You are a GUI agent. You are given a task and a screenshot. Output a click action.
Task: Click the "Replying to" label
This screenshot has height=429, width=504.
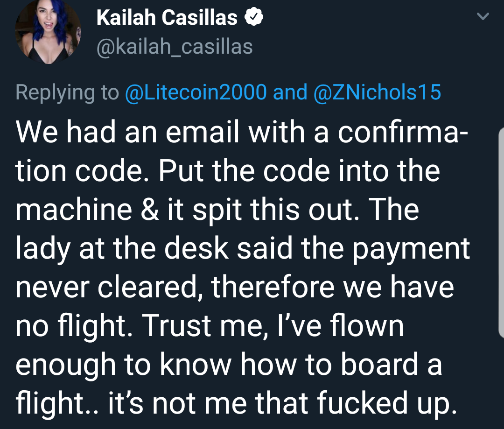coord(67,93)
